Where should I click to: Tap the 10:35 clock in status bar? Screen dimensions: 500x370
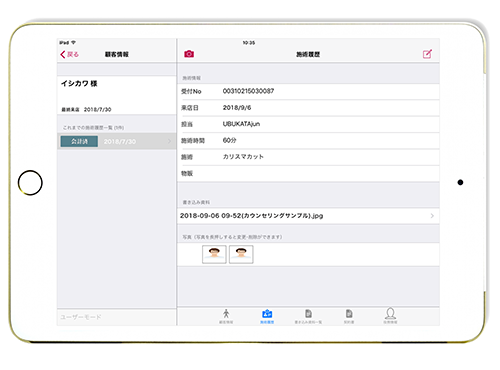(249, 43)
